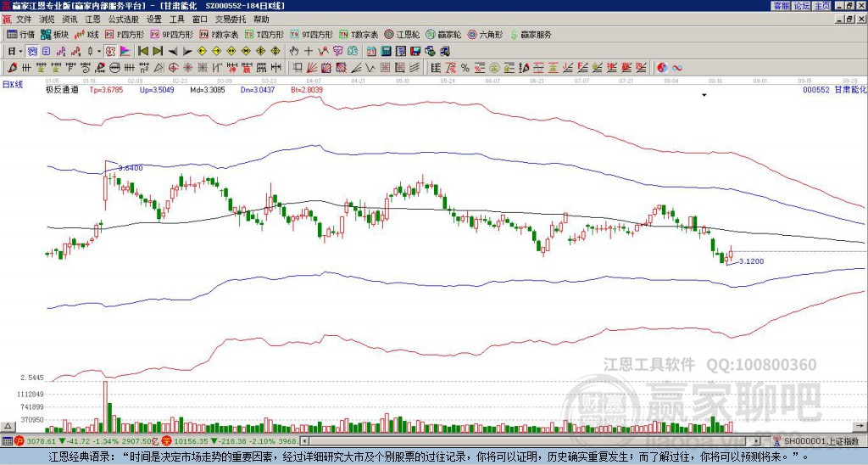Screen dimensions: 868x465
Task: Click the zigzag wave line icon
Action: pyautogui.click(x=370, y=68)
